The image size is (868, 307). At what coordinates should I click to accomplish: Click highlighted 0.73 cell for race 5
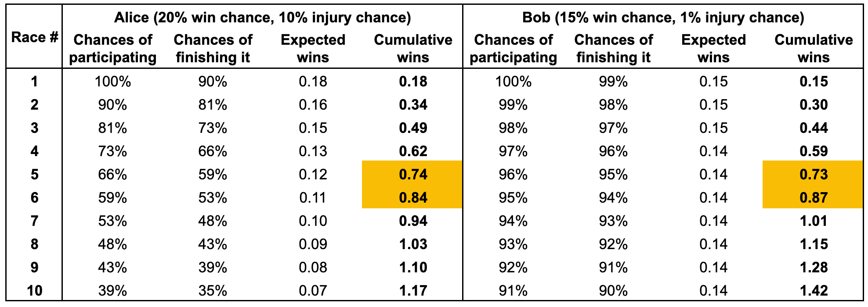(x=814, y=175)
